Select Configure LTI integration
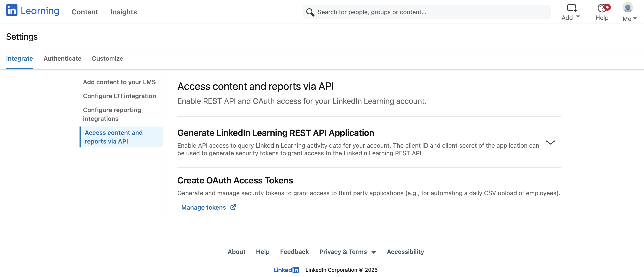 click(x=119, y=96)
